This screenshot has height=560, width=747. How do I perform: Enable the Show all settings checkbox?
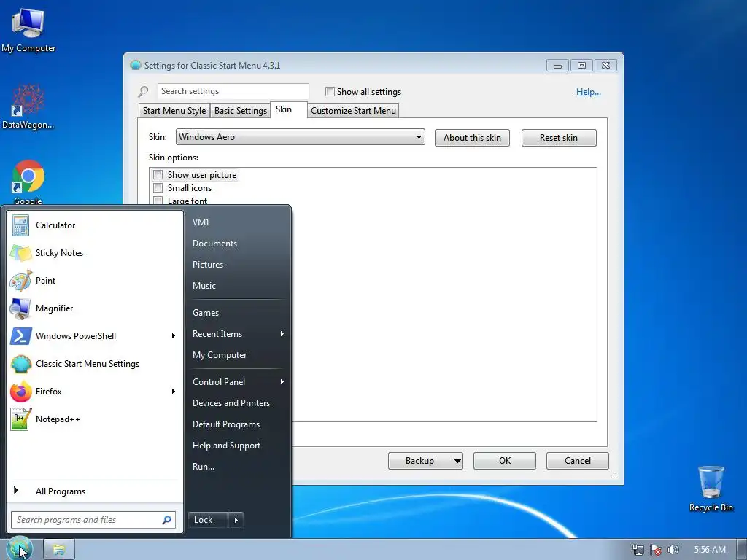(330, 91)
